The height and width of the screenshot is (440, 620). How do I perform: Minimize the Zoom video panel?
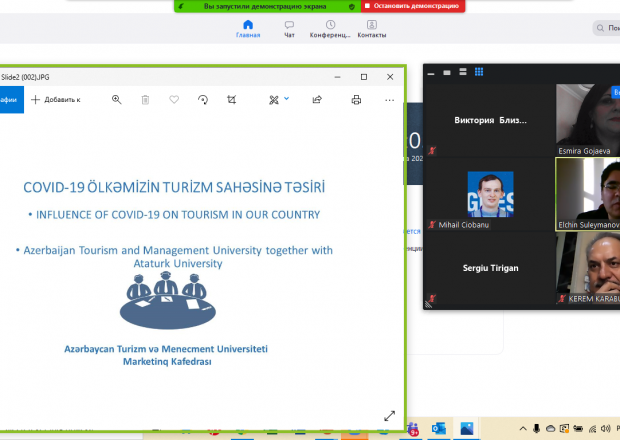click(x=431, y=73)
